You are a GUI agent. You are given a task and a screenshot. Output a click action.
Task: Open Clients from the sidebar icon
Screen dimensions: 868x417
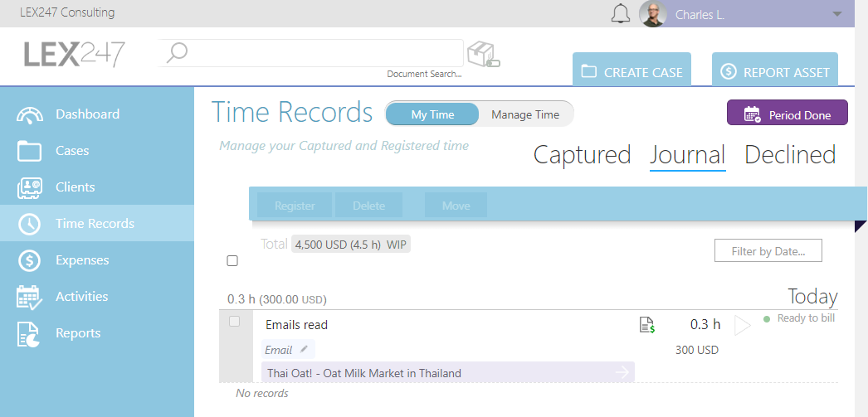[x=29, y=187]
